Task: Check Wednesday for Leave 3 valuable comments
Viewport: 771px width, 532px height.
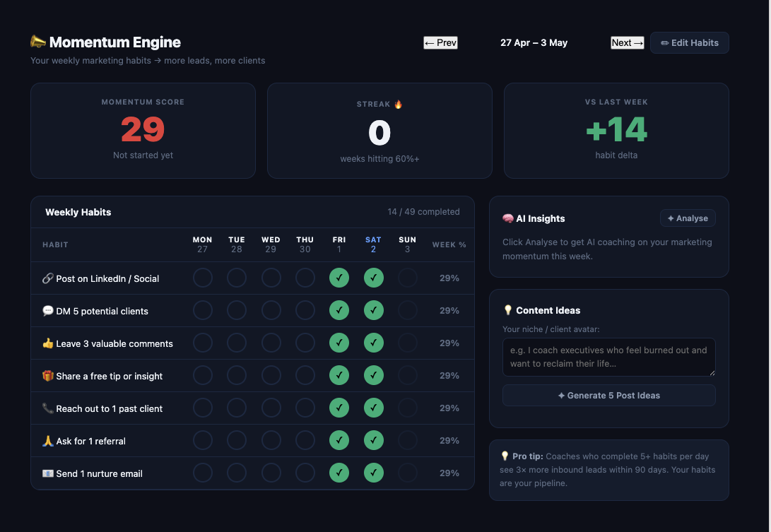Action: [271, 343]
